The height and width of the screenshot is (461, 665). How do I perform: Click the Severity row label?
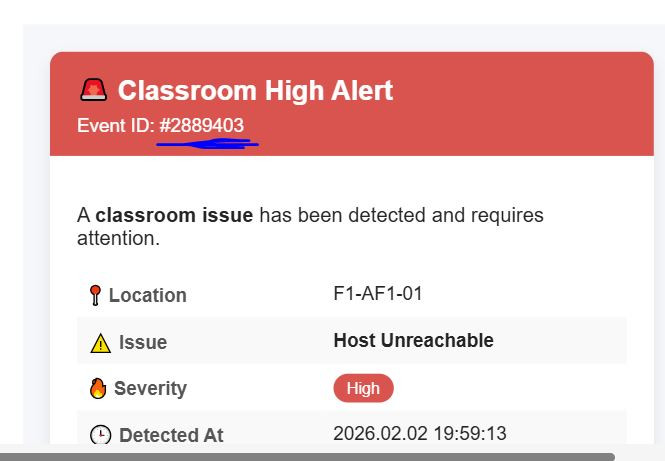(x=151, y=388)
